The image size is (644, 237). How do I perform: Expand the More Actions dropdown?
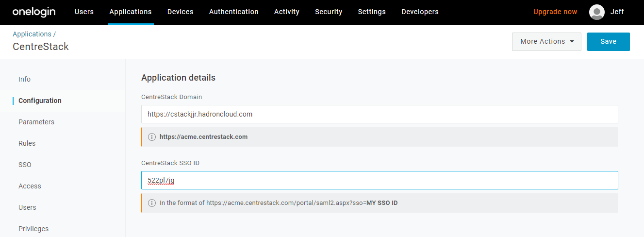[x=546, y=42]
